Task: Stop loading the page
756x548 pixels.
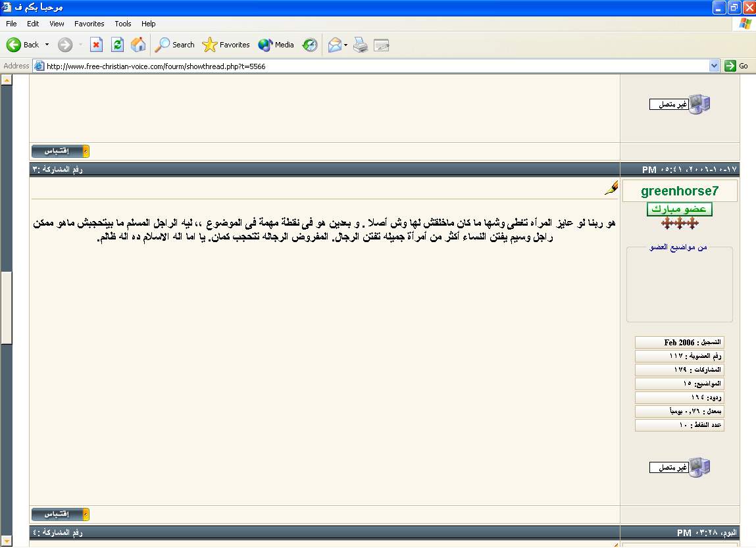Action: [96, 45]
